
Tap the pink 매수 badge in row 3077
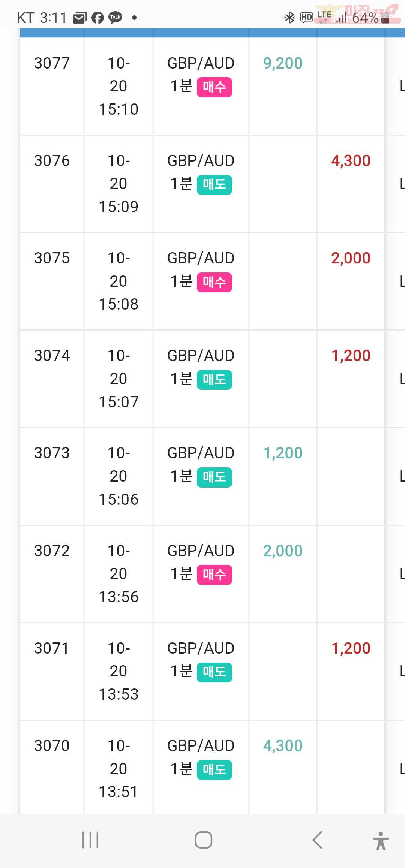click(x=214, y=87)
